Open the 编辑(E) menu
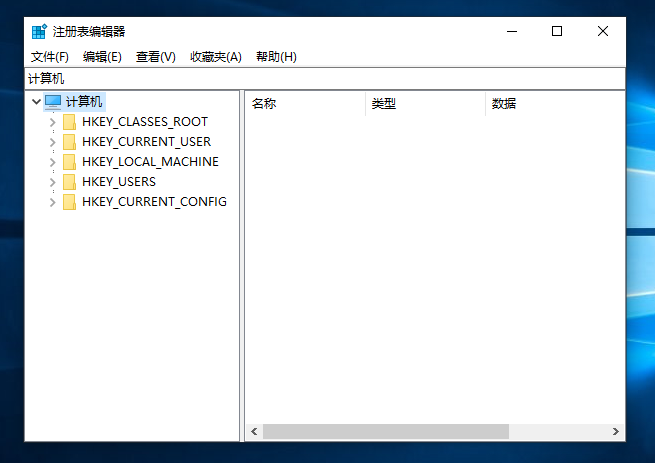 point(102,57)
